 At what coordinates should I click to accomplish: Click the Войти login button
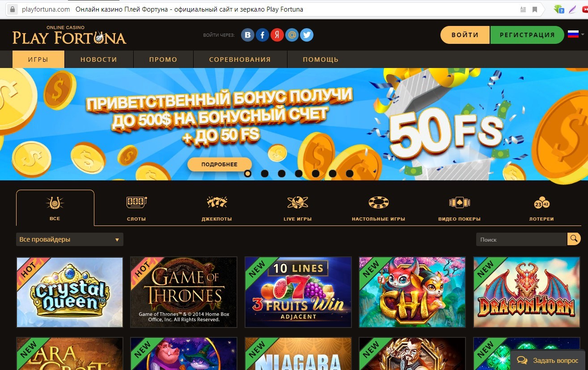[465, 35]
